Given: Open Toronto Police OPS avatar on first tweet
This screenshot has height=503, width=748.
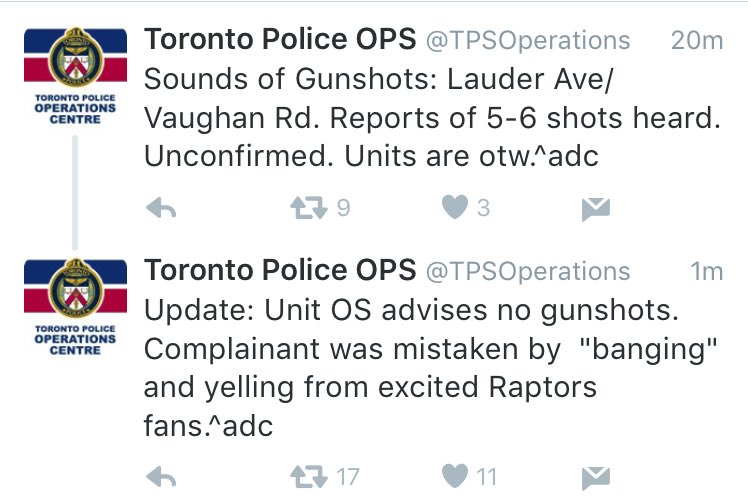Looking at the screenshot, I should coord(75,76).
